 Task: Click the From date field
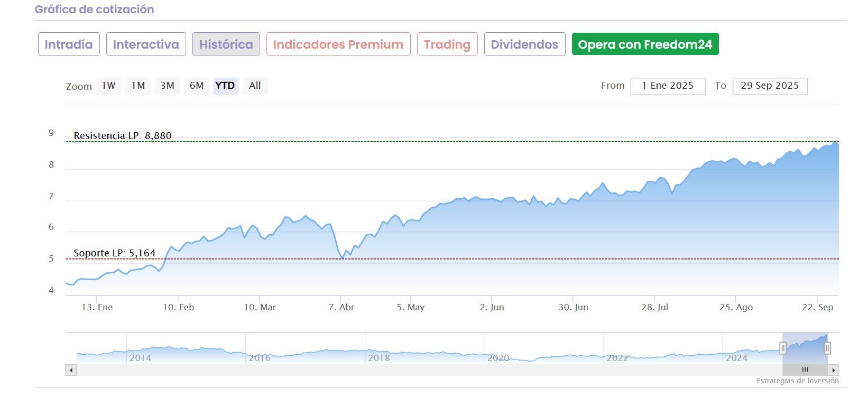click(x=668, y=86)
